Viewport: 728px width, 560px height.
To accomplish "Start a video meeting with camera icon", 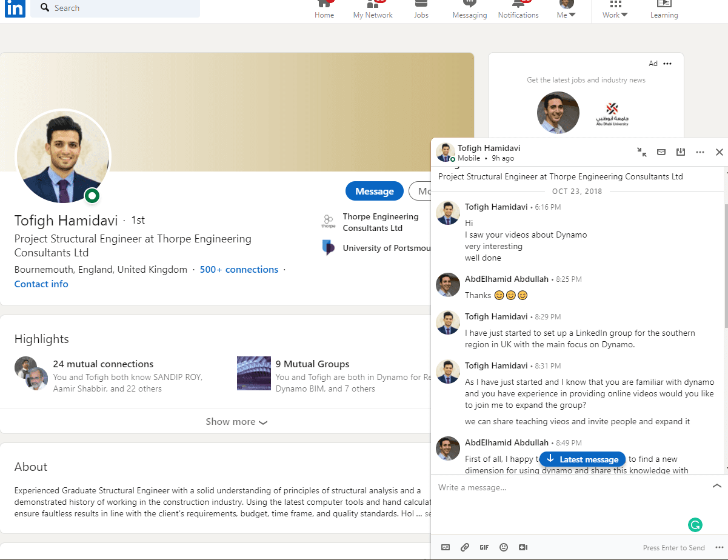I will pos(523,547).
